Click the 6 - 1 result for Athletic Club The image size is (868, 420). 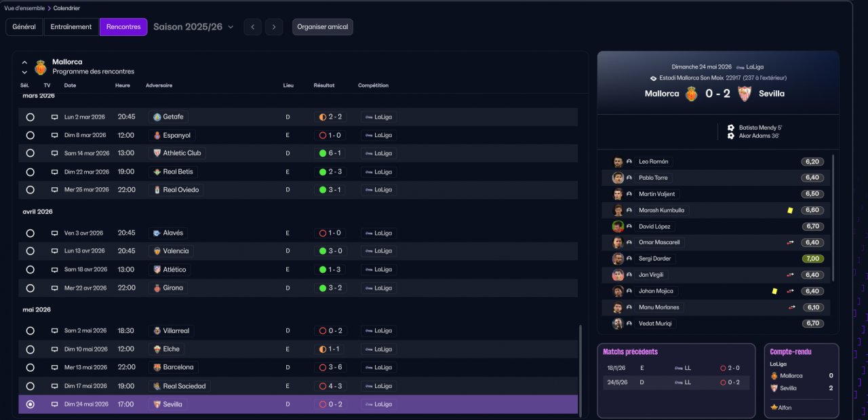[330, 153]
